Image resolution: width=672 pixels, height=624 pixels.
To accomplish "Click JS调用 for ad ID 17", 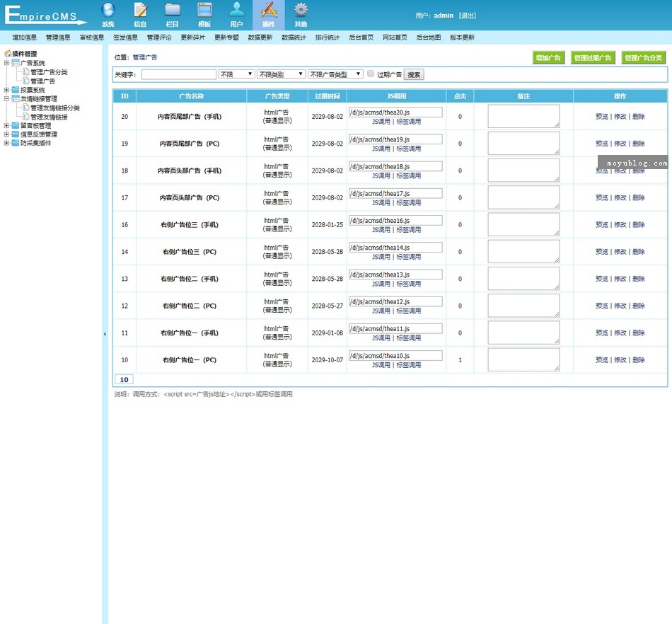I will click(381, 203).
